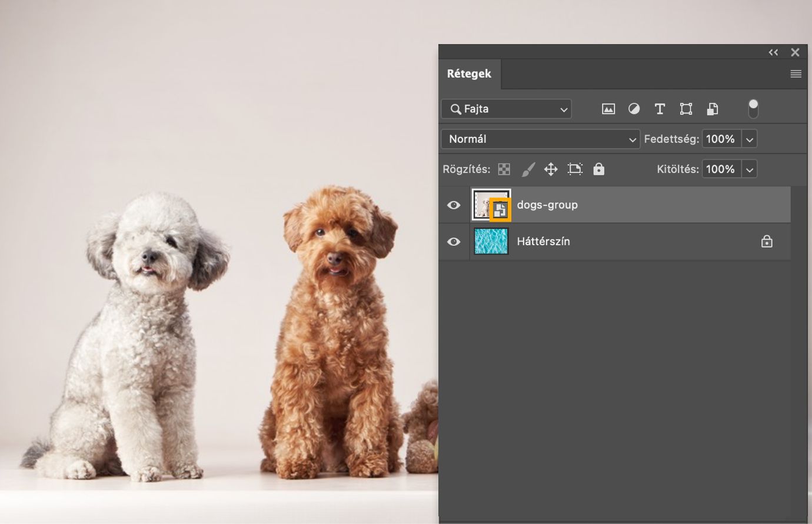Viewport: 812px width, 524px height.
Task: Select the dogs-group layer name
Action: [x=547, y=205]
